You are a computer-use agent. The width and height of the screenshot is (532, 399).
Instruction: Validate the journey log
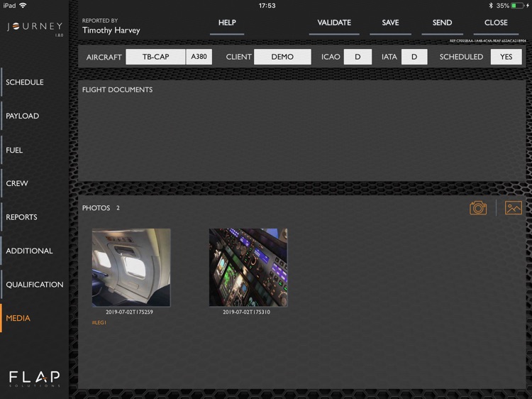pos(334,23)
